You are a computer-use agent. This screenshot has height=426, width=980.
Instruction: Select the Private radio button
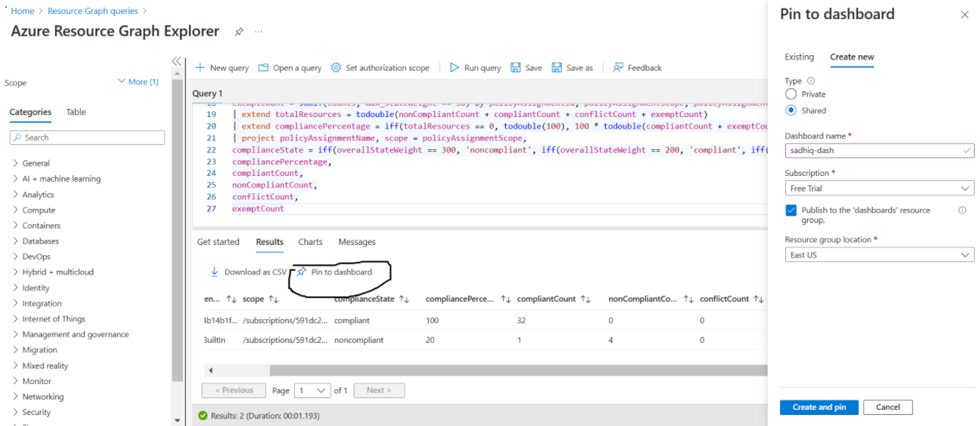coord(791,94)
